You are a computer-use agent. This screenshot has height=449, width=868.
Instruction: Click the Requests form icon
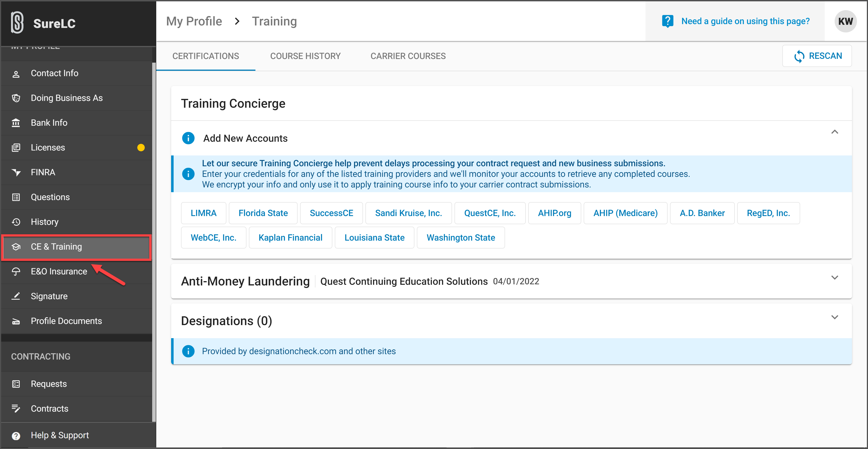tap(16, 384)
